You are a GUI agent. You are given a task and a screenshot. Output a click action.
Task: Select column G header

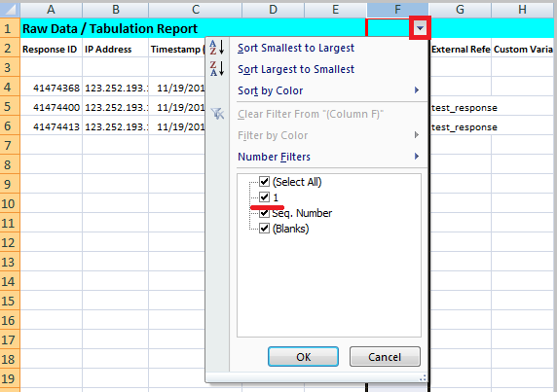460,10
